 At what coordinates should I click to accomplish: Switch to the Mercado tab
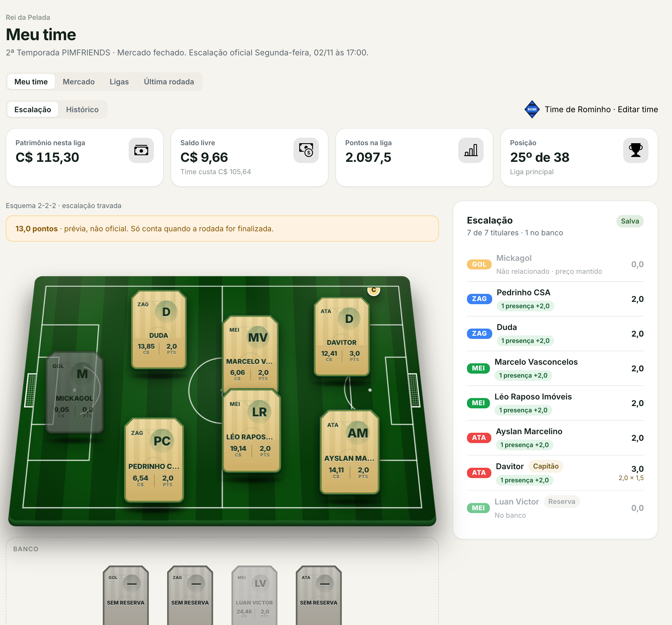pos(79,82)
